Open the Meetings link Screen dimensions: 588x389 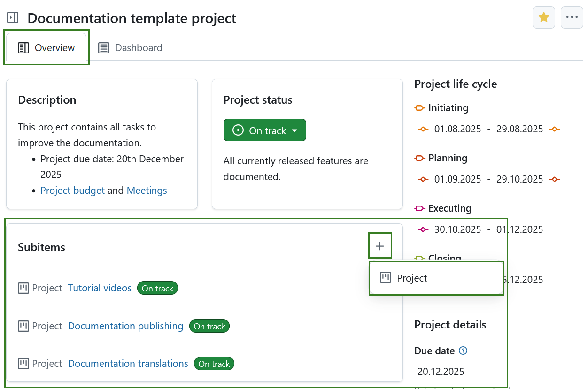(147, 190)
